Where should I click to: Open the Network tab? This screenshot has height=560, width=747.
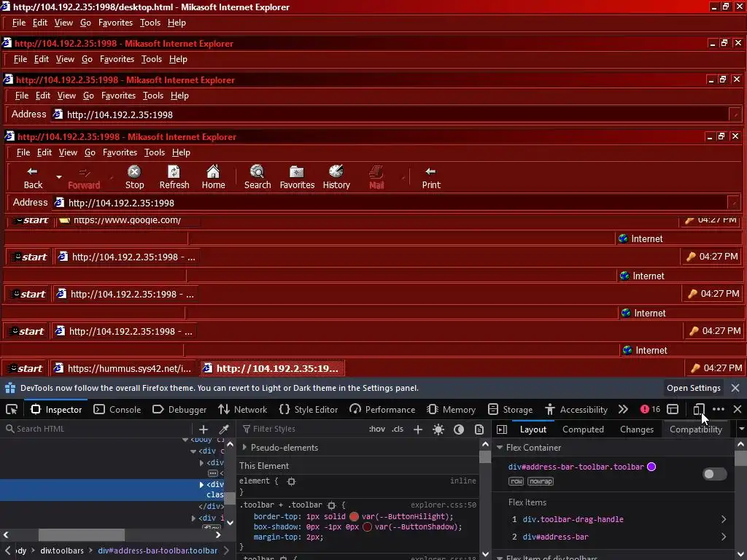(242, 410)
